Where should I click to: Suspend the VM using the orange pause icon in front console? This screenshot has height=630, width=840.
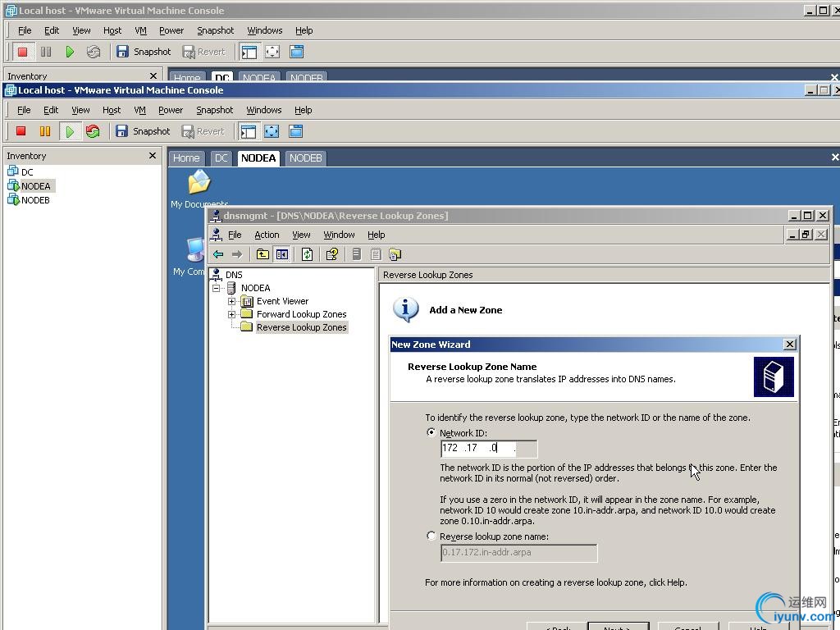[x=45, y=131]
